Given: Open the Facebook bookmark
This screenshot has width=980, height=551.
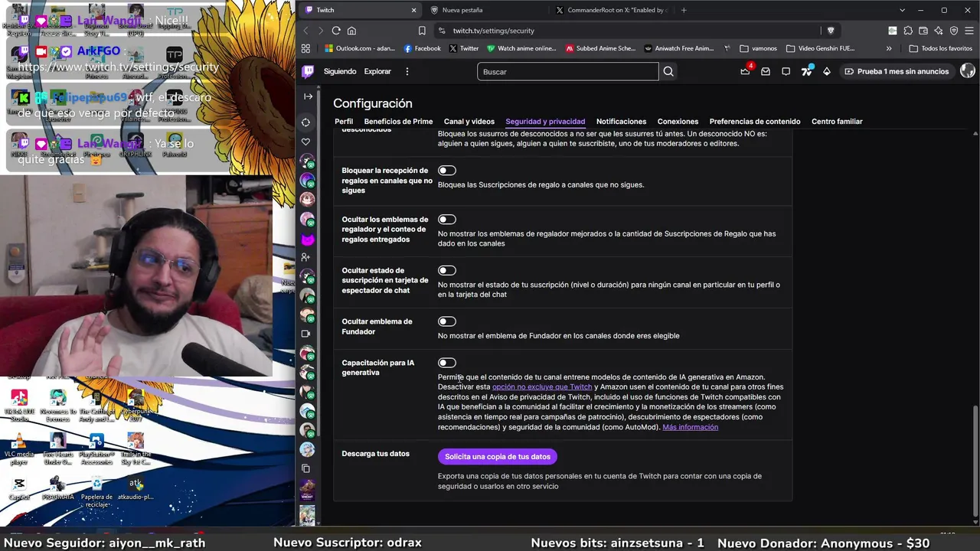Looking at the screenshot, I should 422,48.
